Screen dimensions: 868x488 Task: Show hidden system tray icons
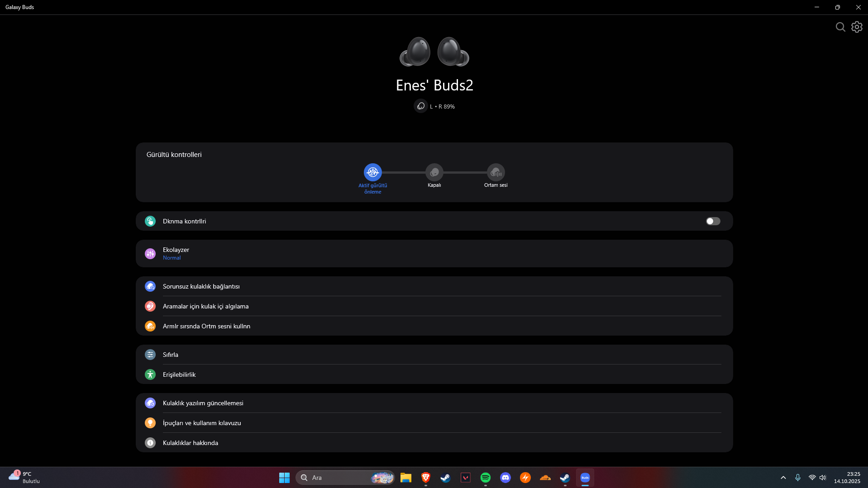(x=783, y=478)
